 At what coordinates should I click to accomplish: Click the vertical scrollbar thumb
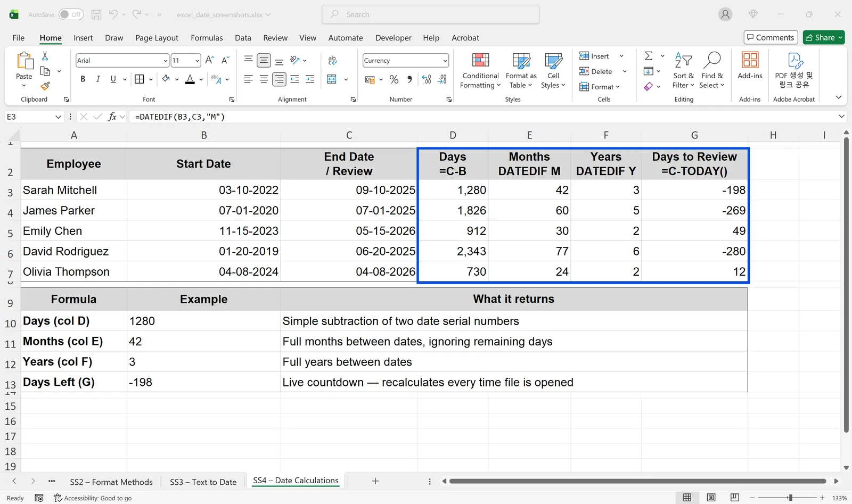[x=846, y=285]
